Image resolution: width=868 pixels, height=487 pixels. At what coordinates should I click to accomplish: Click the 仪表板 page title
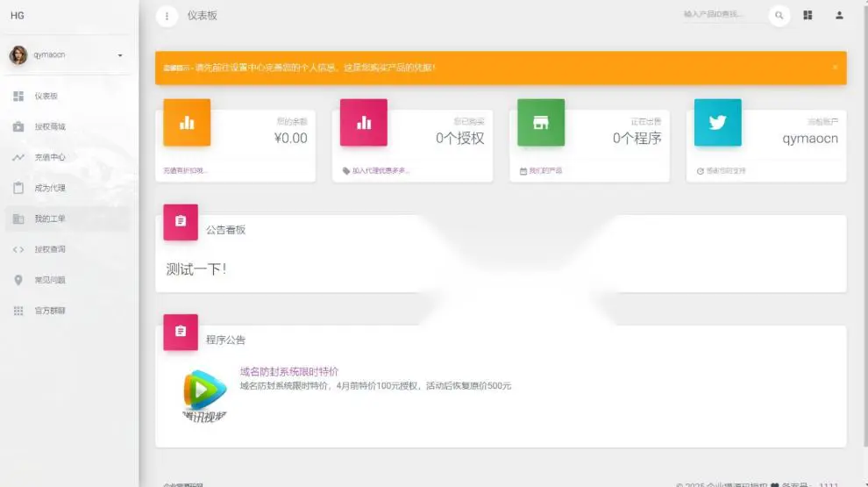click(x=202, y=16)
